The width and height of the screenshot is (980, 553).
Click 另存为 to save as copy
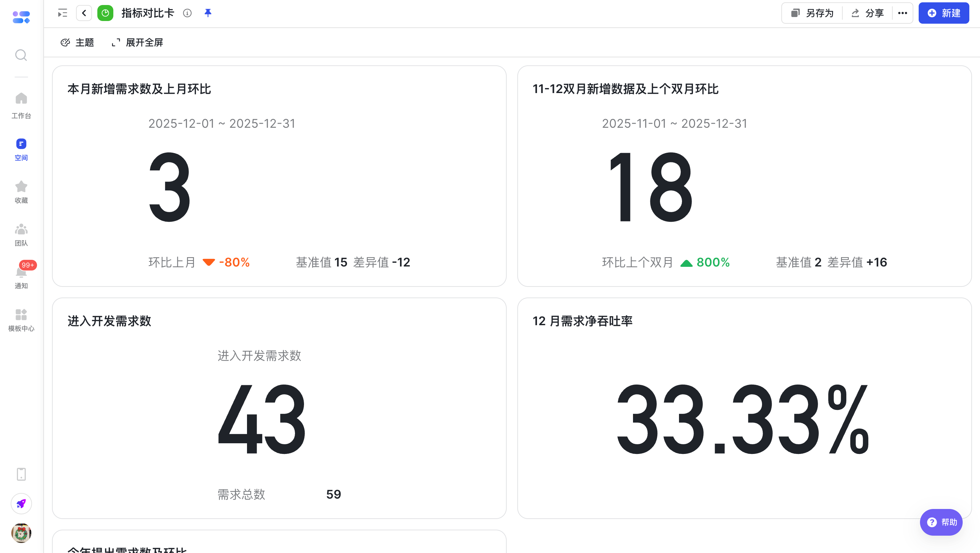tap(812, 13)
